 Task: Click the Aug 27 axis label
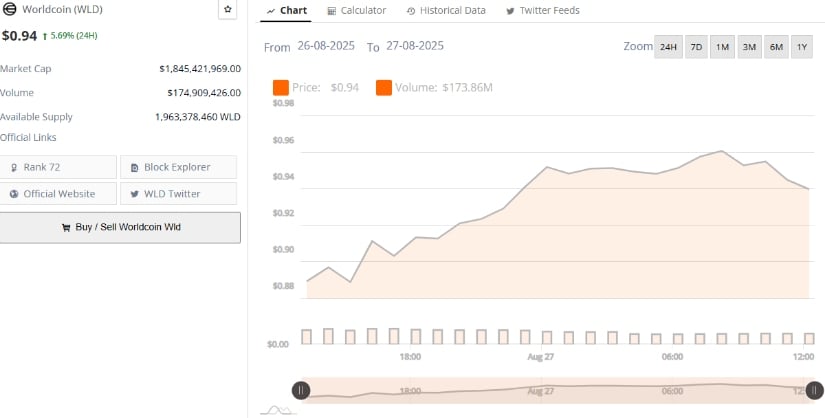(x=541, y=357)
